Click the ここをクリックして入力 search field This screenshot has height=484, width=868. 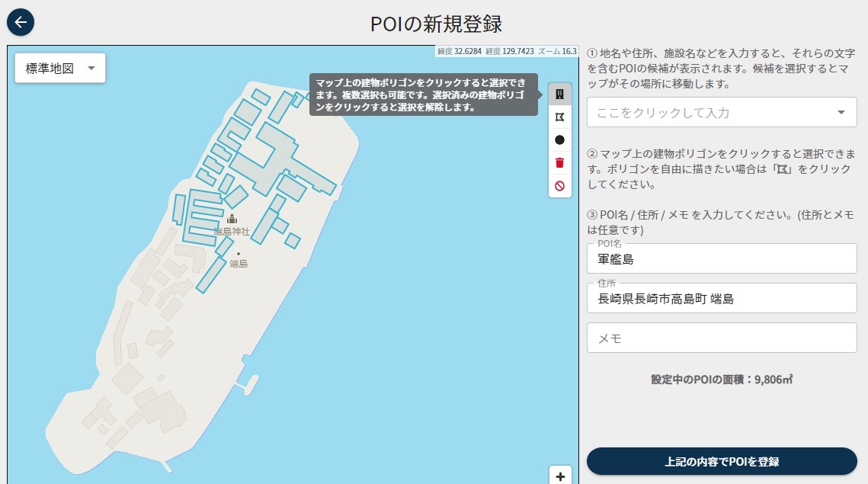pos(709,113)
